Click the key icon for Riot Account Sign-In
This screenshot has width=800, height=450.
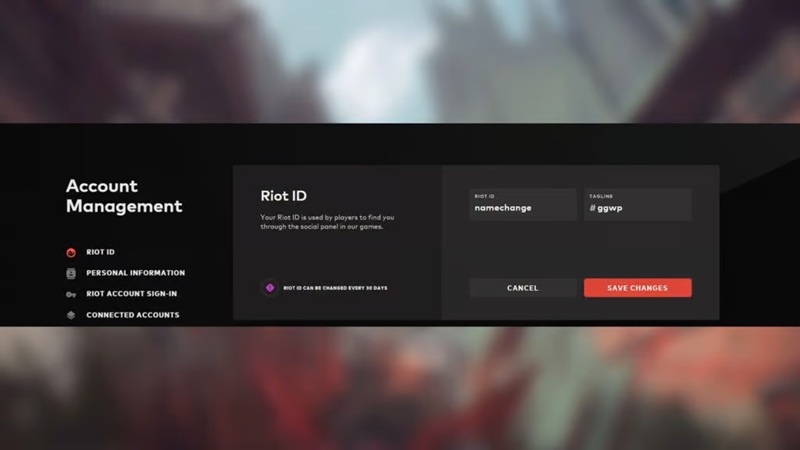(71, 294)
